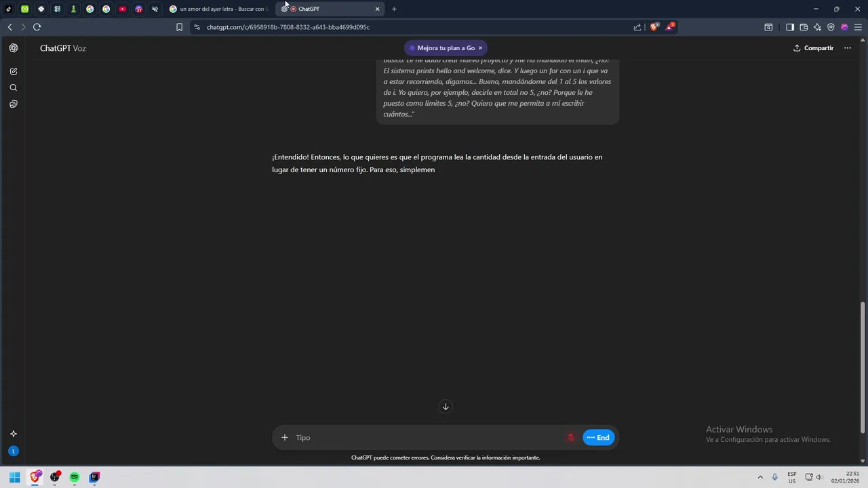This screenshot has width=868, height=488.
Task: Open the clock showing 22:51
Action: point(845,477)
